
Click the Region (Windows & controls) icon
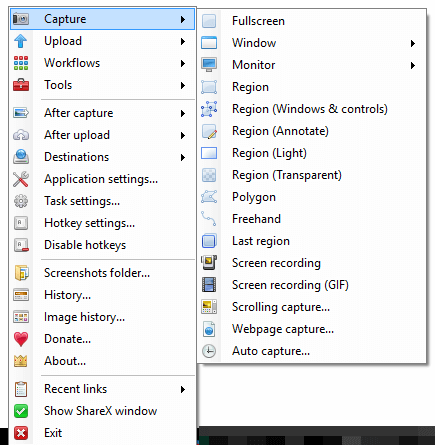tap(209, 109)
